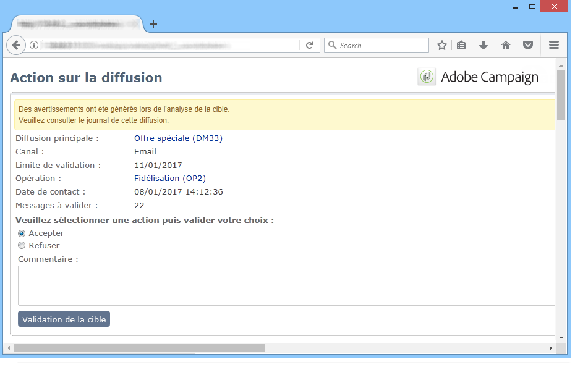Go to the browser home page icon
The image size is (588, 370).
(x=506, y=45)
